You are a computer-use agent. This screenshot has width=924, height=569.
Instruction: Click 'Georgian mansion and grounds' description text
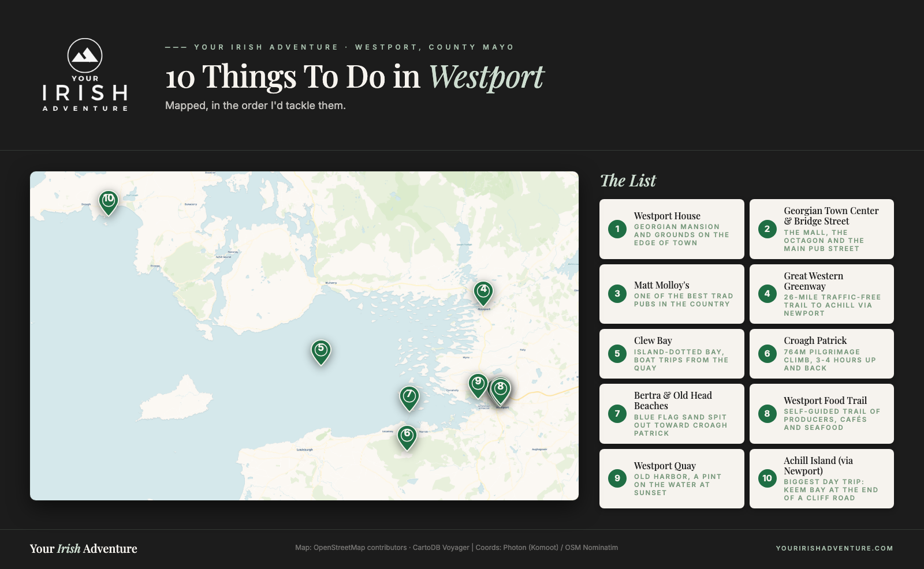click(x=681, y=235)
